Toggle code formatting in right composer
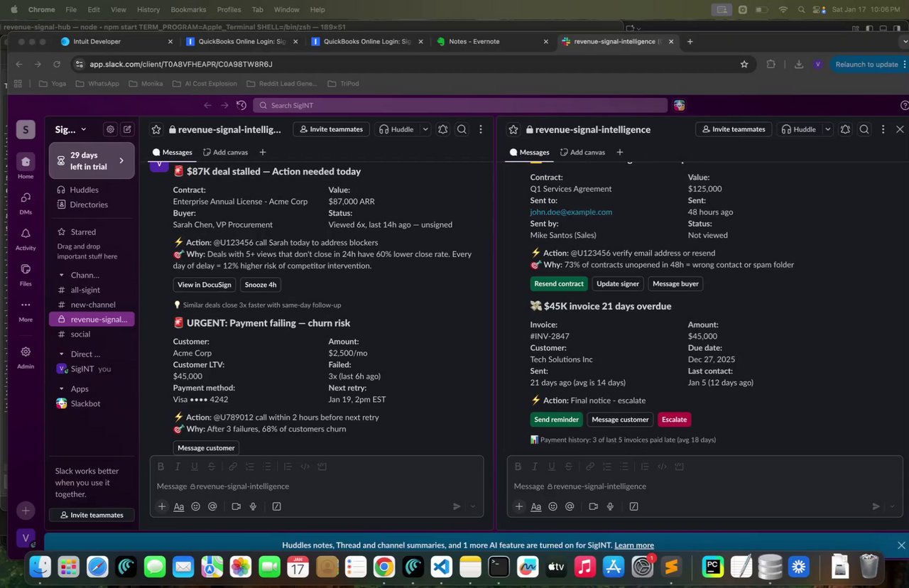Screen dimensions: 909x588 tap(662, 467)
